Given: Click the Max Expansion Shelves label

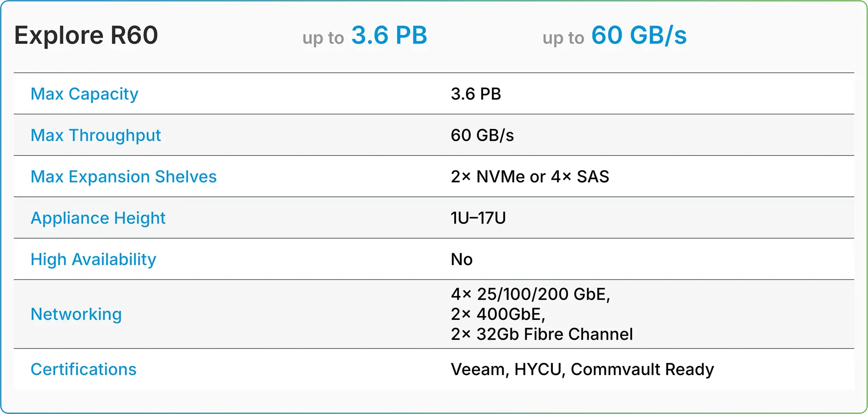Looking at the screenshot, I should click(x=123, y=176).
